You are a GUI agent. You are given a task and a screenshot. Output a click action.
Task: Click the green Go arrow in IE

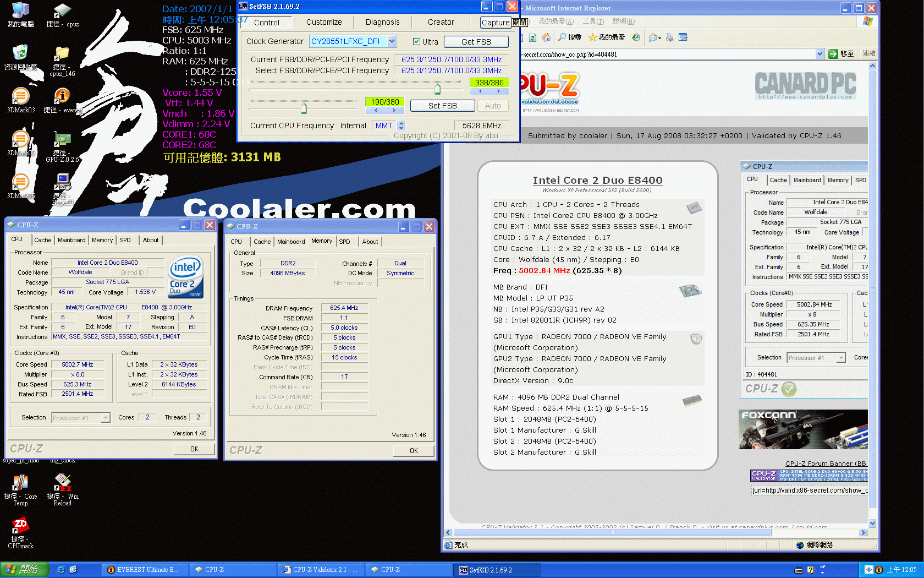(x=833, y=53)
